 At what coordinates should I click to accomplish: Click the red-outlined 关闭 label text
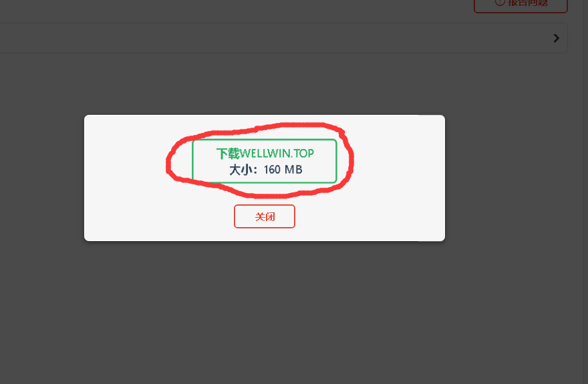(x=265, y=216)
